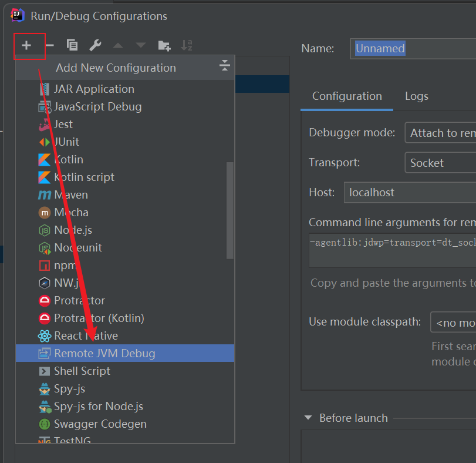Pick JUnit configuration type
The width and height of the screenshot is (476, 463).
click(x=125, y=142)
